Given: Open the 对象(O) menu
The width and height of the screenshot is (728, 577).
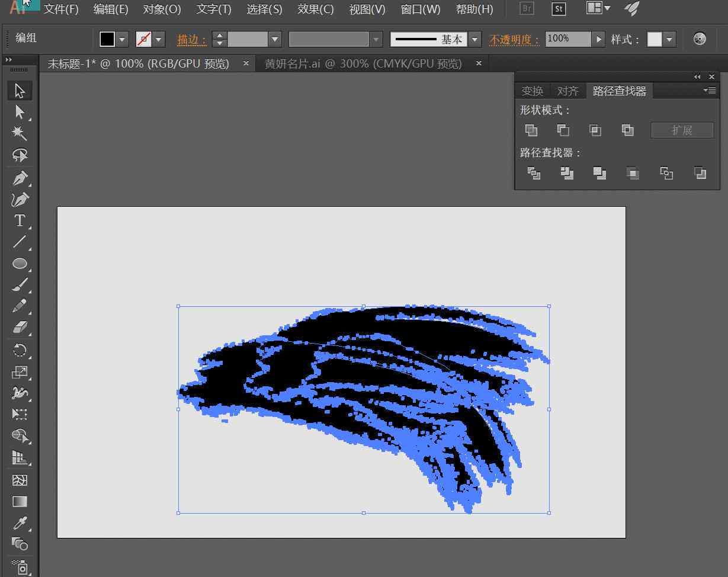Looking at the screenshot, I should click(x=162, y=9).
